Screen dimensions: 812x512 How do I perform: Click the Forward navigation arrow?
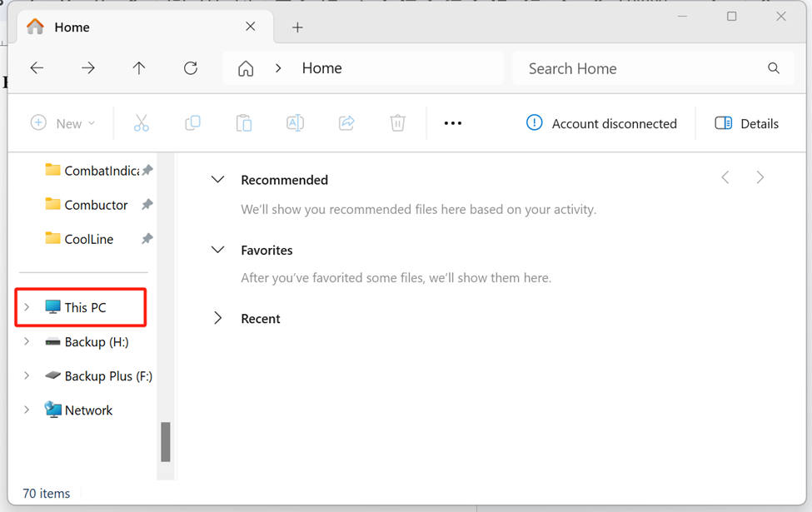click(x=87, y=68)
